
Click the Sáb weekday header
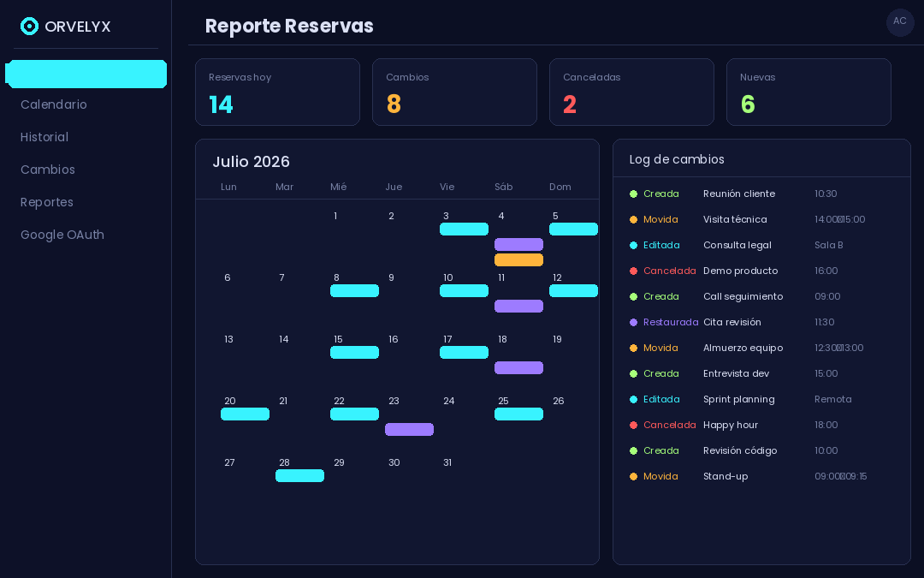[503, 187]
